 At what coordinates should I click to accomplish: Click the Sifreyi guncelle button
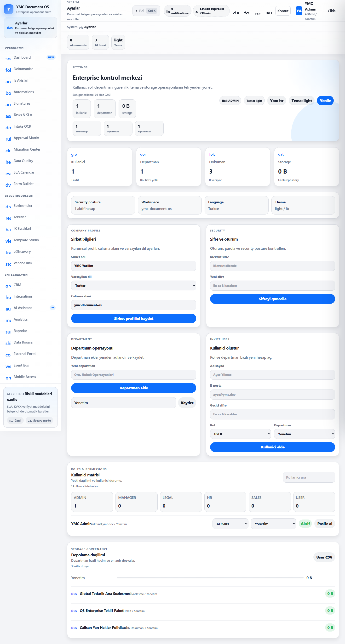(272, 299)
